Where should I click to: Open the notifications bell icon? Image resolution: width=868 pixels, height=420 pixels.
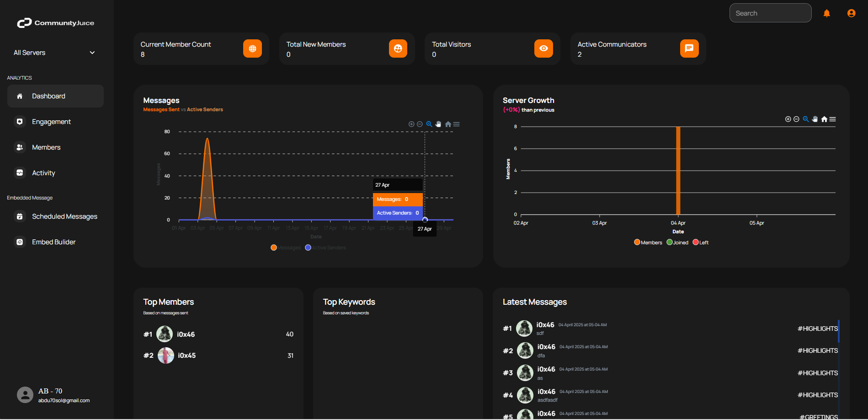click(x=826, y=13)
